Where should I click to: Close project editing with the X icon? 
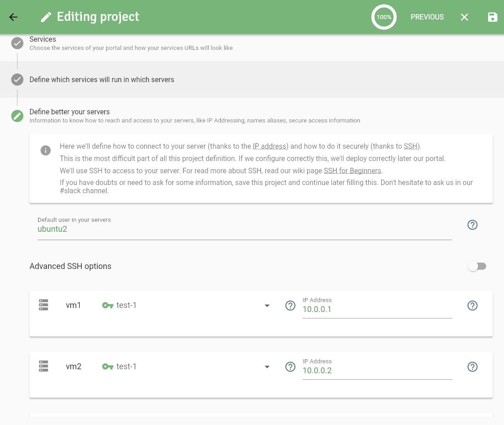coord(465,17)
